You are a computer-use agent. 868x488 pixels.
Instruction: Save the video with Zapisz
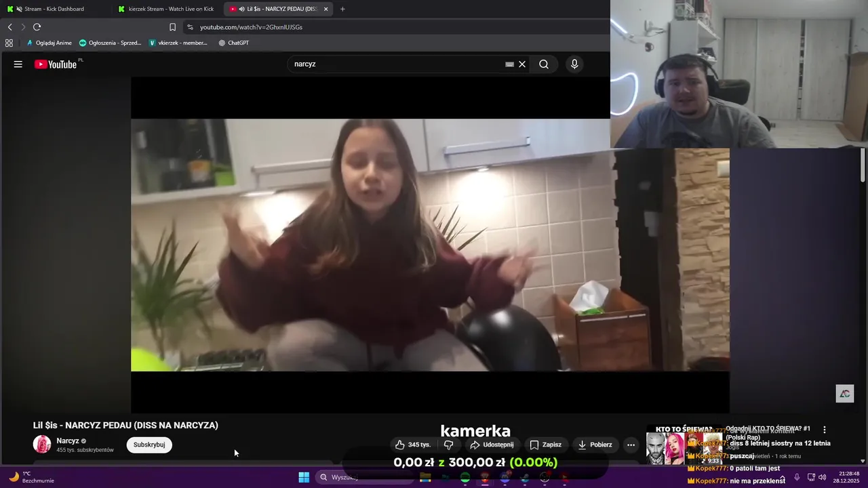545,445
